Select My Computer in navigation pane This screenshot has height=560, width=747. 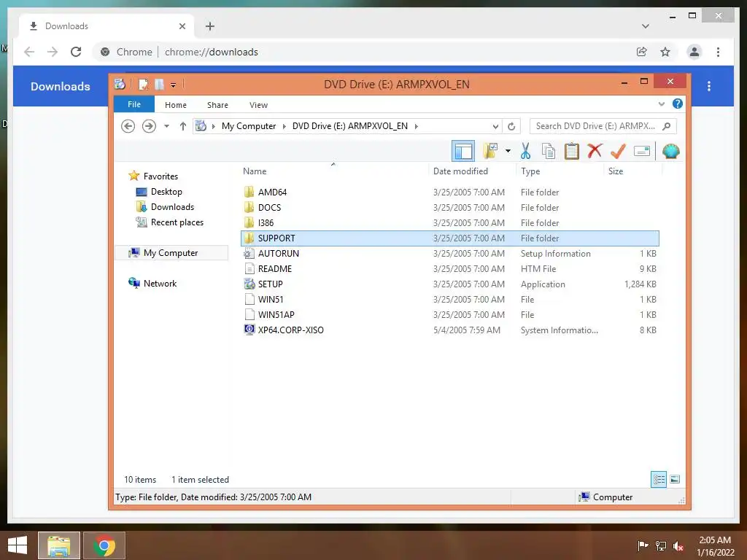click(171, 253)
